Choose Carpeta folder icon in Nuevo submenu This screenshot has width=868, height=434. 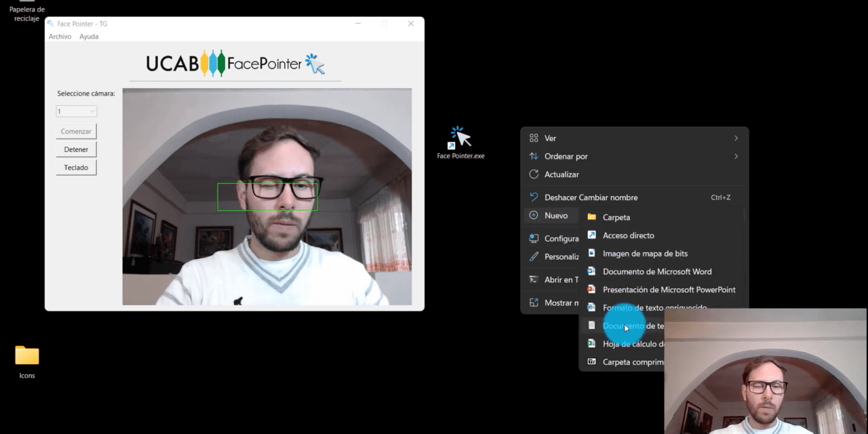(x=591, y=217)
